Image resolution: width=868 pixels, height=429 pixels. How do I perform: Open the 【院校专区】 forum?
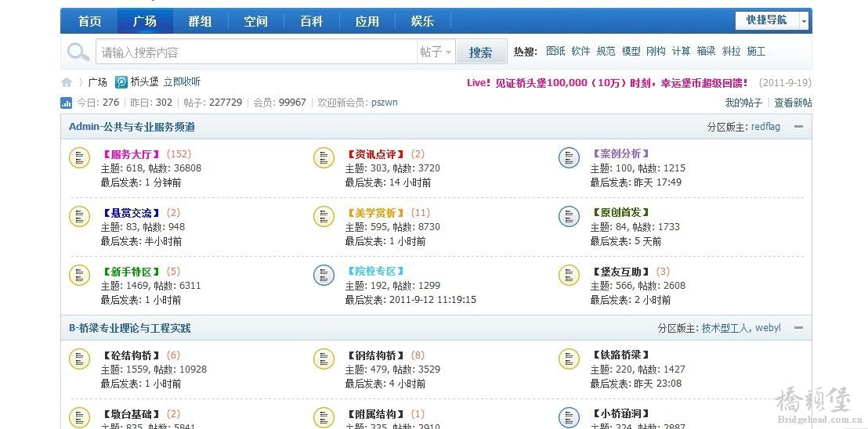tap(376, 272)
